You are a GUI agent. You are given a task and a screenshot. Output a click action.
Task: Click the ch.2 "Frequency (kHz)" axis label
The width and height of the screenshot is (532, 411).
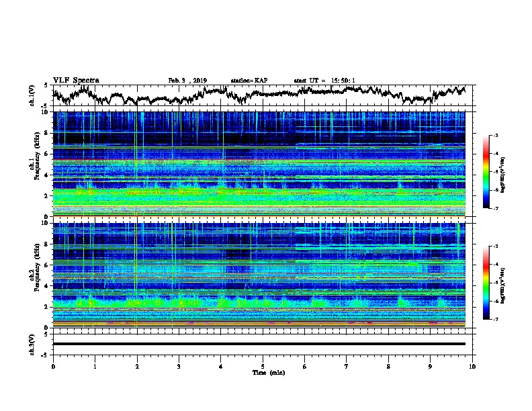click(37, 267)
